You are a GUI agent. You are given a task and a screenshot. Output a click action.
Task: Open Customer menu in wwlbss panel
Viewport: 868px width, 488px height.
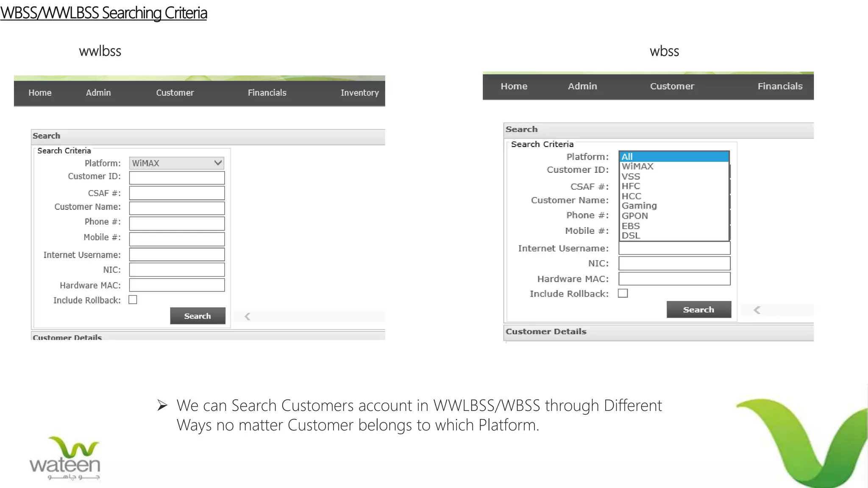click(175, 93)
